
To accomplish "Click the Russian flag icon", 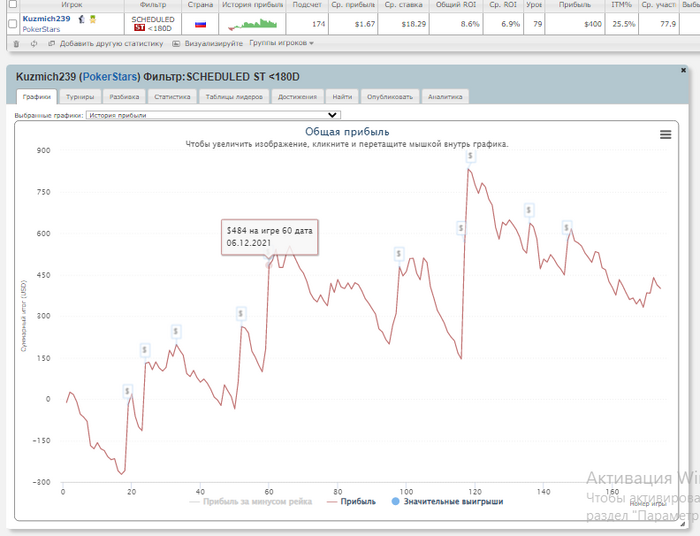I will 200,24.
